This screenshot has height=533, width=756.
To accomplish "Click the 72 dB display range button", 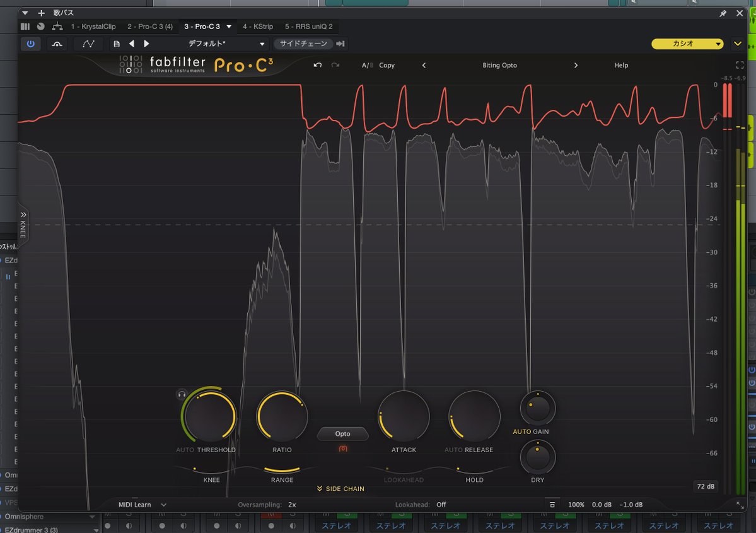I will pyautogui.click(x=706, y=486).
